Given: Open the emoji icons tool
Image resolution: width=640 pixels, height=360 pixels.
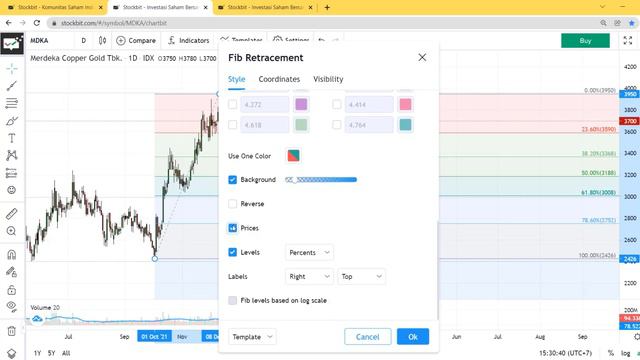Looking at the screenshot, I should point(11,190).
